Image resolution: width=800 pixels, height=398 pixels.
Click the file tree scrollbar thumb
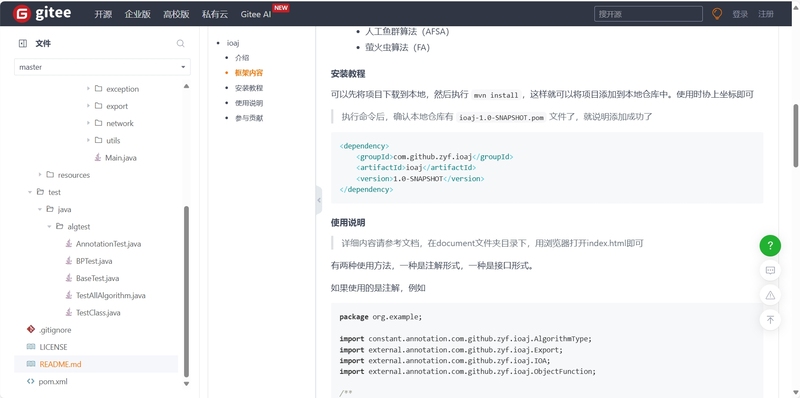(x=186, y=291)
